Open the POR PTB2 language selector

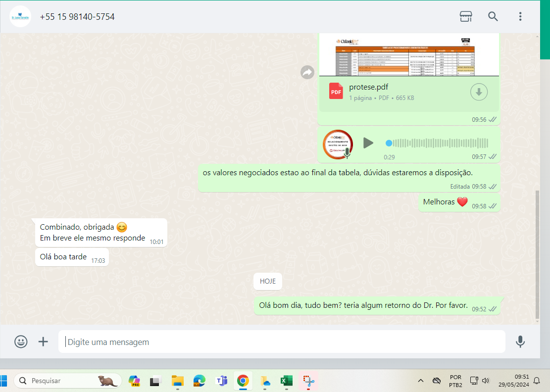tap(455, 381)
